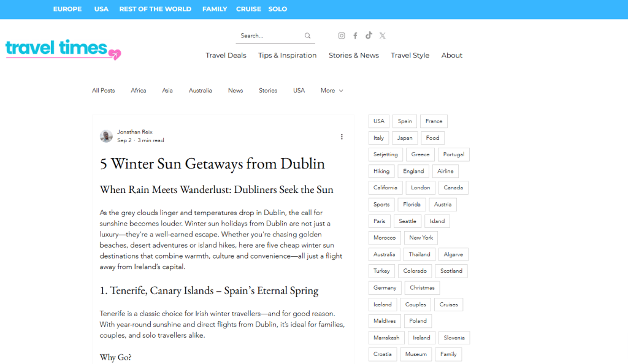Click the search magnifier icon
The image size is (628, 364).
tap(307, 36)
